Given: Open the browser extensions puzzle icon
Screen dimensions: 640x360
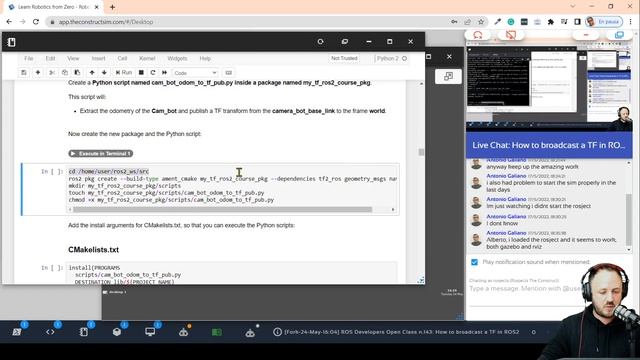Looking at the screenshot, I should tap(551, 22).
